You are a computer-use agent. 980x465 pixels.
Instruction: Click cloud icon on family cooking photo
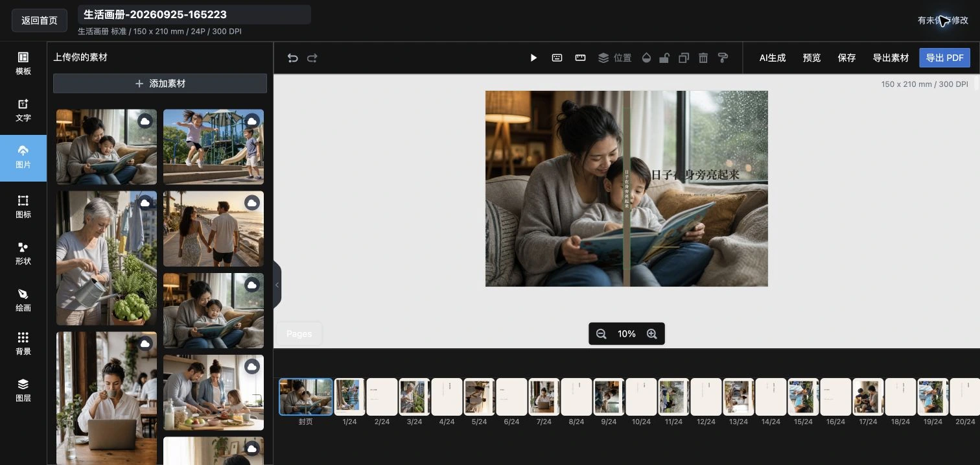point(252,367)
